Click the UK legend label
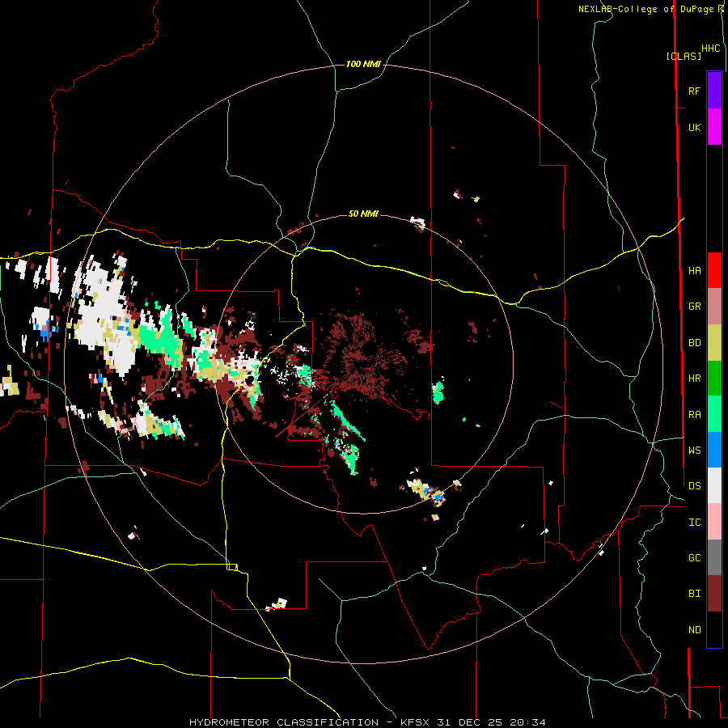This screenshot has height=728, width=728. 694,127
